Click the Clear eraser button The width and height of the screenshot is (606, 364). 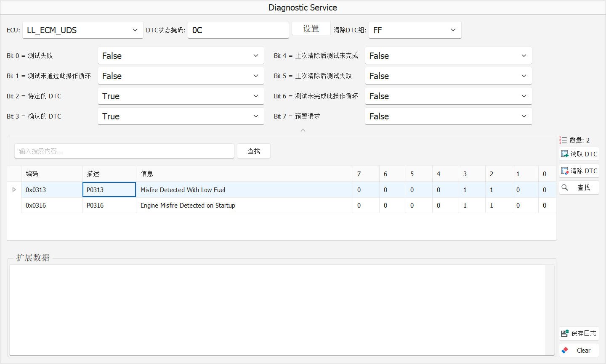click(579, 350)
